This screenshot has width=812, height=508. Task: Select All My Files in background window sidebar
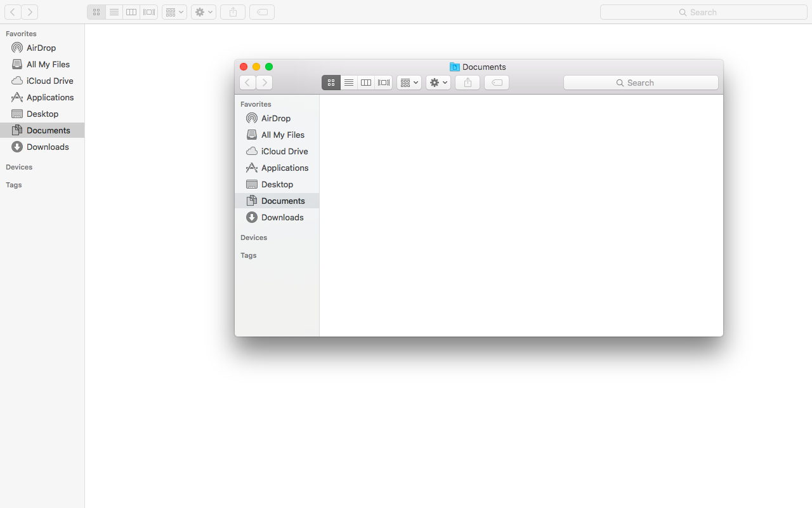pos(42,64)
